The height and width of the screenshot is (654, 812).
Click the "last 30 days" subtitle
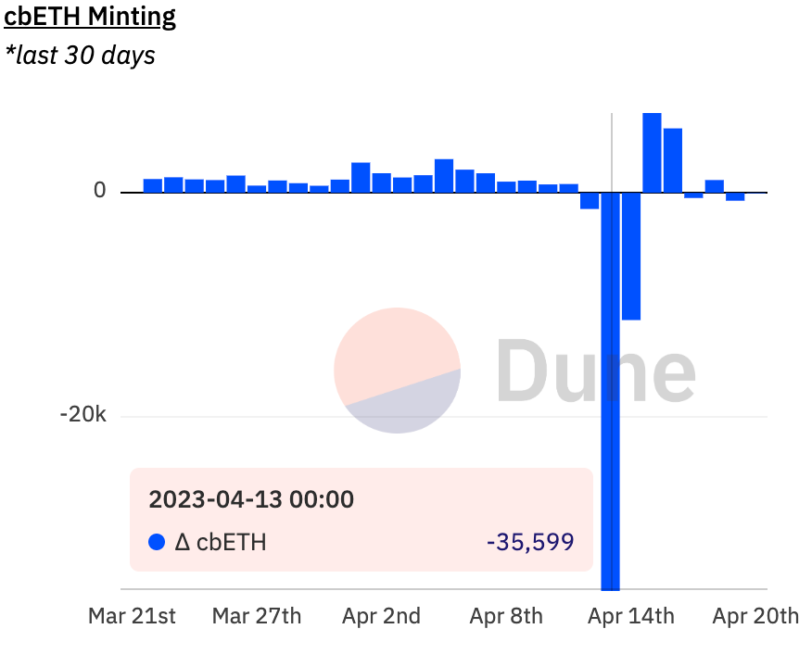point(80,55)
